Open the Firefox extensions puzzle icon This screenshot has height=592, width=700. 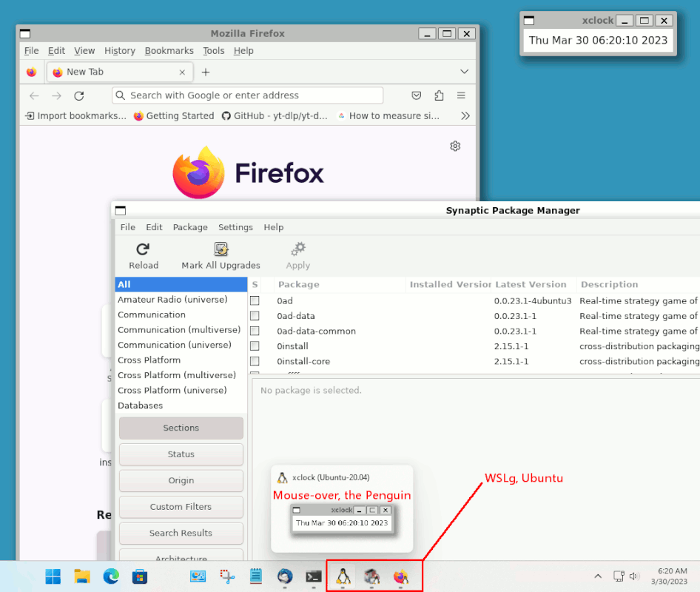(439, 95)
